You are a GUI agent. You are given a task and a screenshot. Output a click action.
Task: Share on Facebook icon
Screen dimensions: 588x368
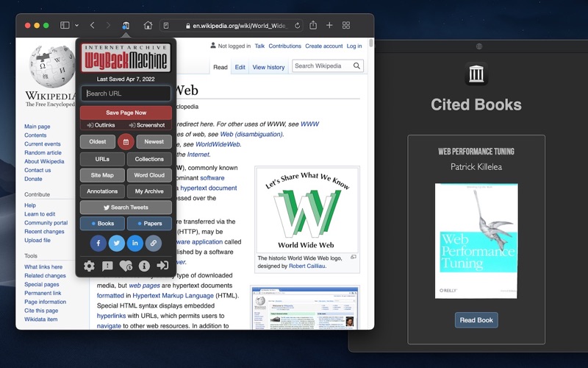[x=98, y=243]
